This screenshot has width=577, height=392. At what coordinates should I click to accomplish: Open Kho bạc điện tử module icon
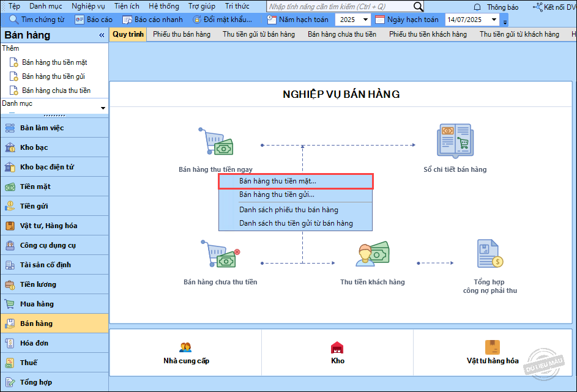tap(10, 167)
